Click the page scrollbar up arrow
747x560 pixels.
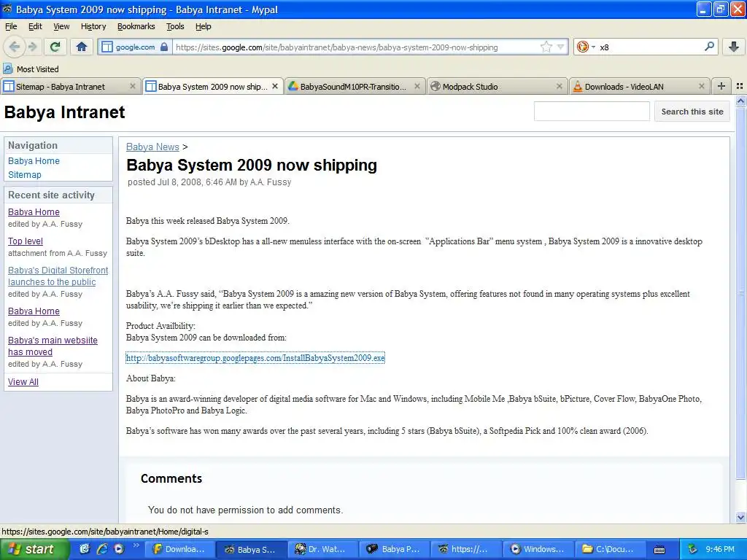[740, 101]
